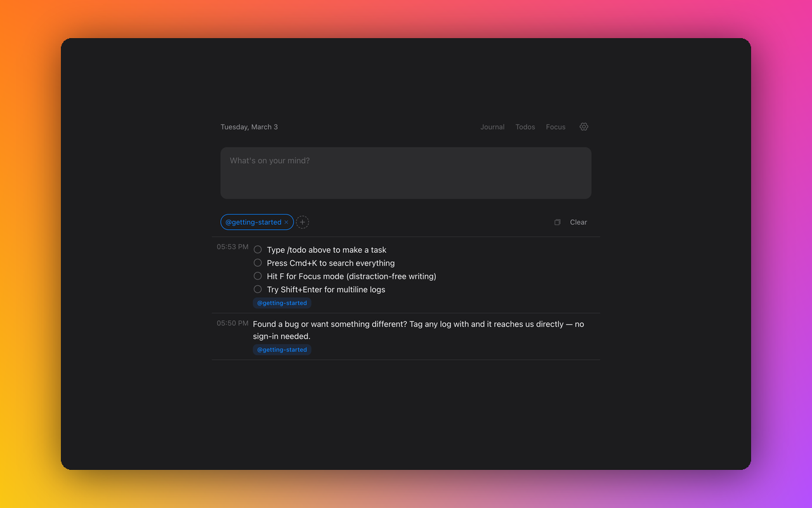Image resolution: width=812 pixels, height=508 pixels.
Task: Open the settings gear icon
Action: point(584,126)
